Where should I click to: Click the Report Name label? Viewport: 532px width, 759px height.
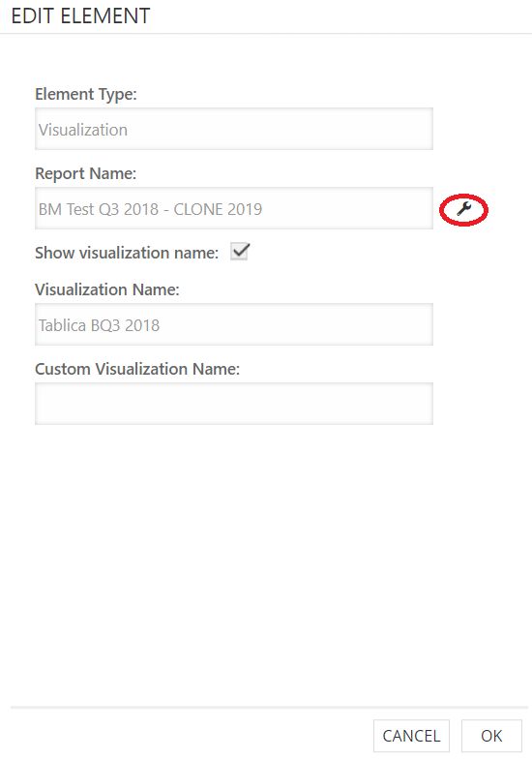coord(85,173)
